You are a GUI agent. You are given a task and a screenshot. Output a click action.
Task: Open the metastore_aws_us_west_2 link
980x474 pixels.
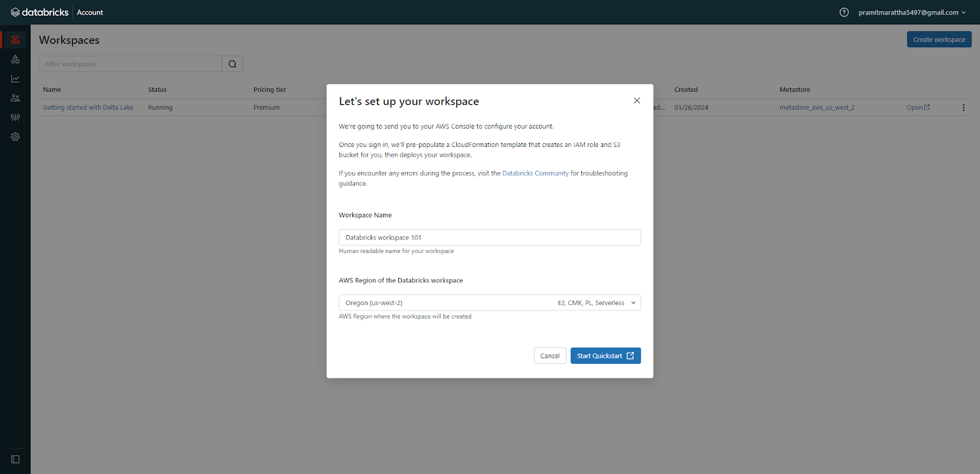(x=817, y=107)
